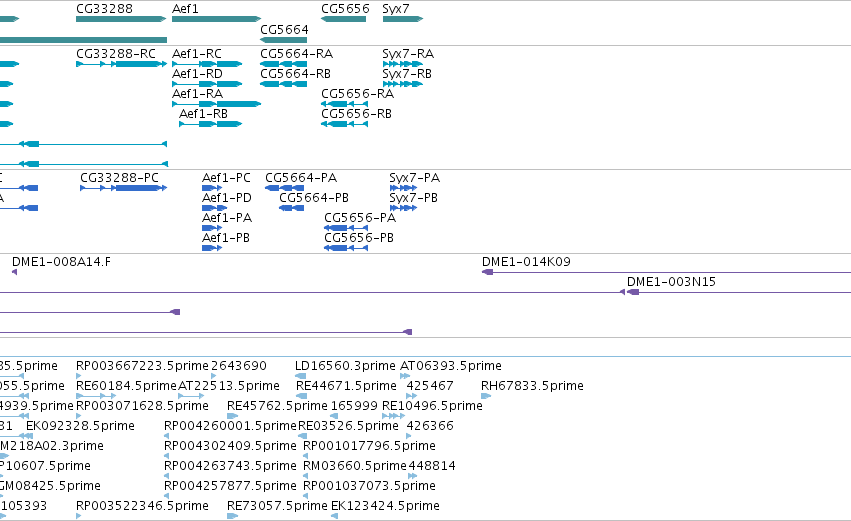Image resolution: width=851 pixels, height=521 pixels.
Task: Click EST 426366
Action: click(411, 436)
